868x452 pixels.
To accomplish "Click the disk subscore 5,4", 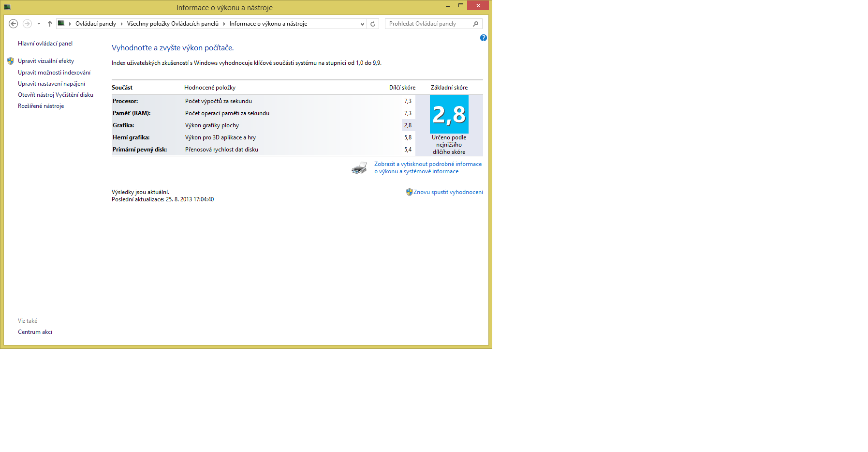I will (408, 150).
